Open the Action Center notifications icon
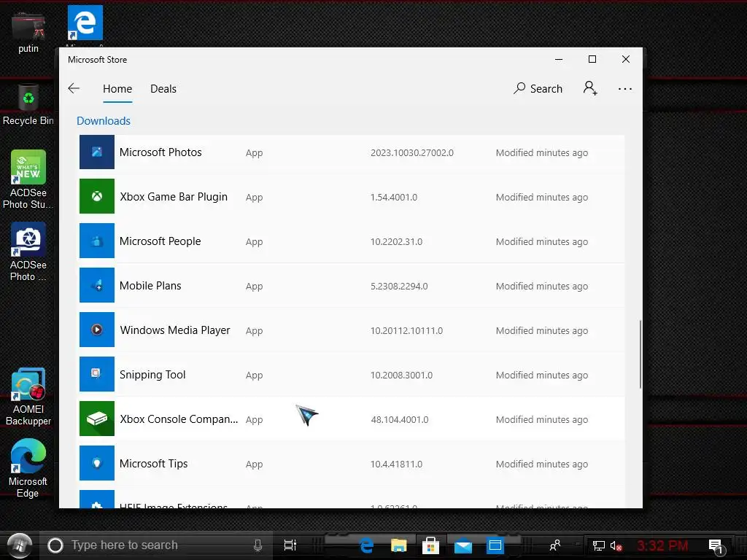747x560 pixels. 716,546
